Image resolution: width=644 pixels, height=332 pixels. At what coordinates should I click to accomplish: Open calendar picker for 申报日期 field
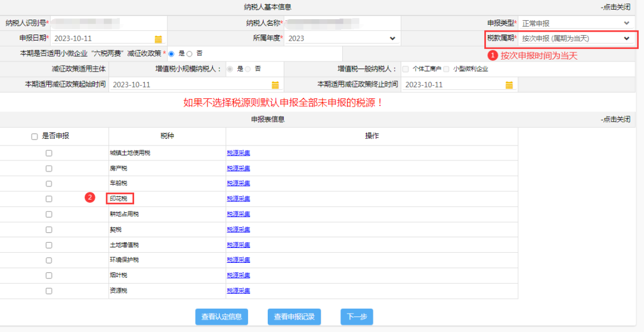click(158, 39)
